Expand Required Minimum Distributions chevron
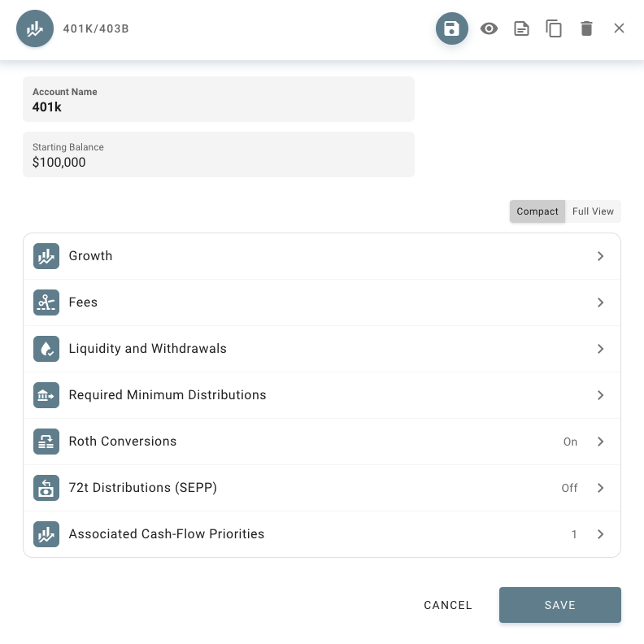The width and height of the screenshot is (644, 644). coord(600,395)
